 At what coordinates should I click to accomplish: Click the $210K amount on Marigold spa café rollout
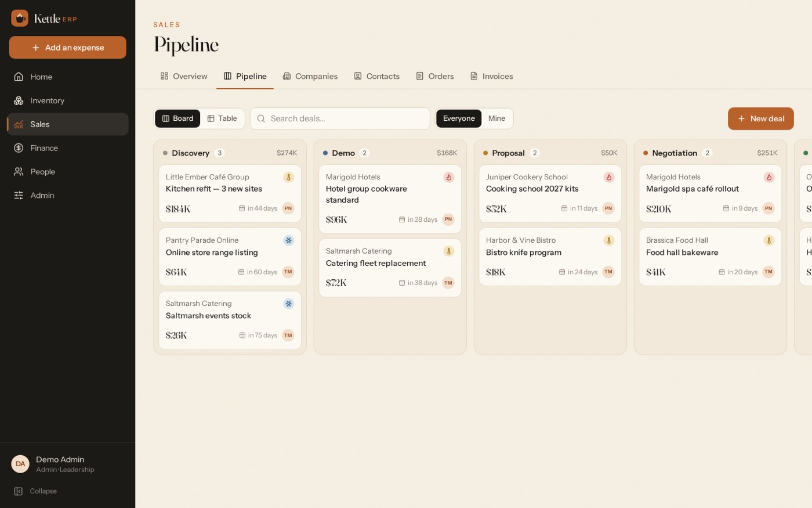click(658, 209)
